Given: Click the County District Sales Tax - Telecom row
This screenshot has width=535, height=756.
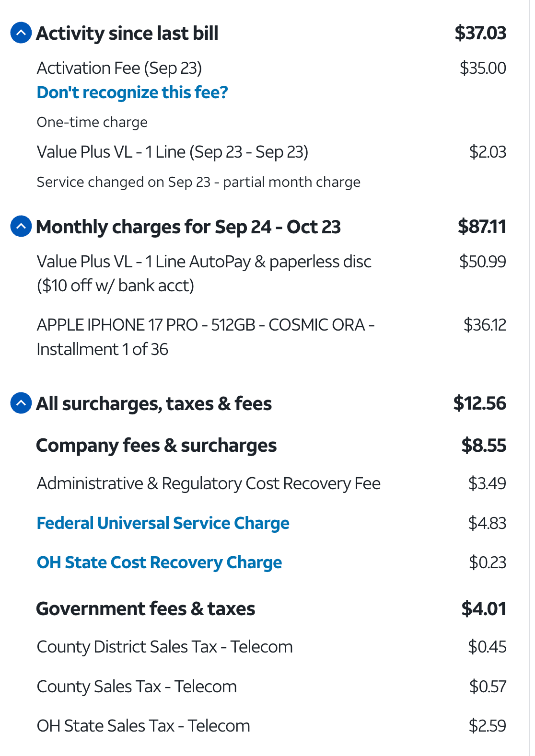Looking at the screenshot, I should [x=164, y=647].
